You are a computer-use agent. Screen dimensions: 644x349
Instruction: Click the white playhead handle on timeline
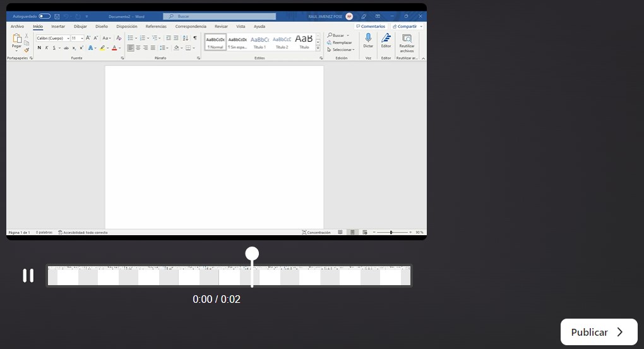click(252, 254)
